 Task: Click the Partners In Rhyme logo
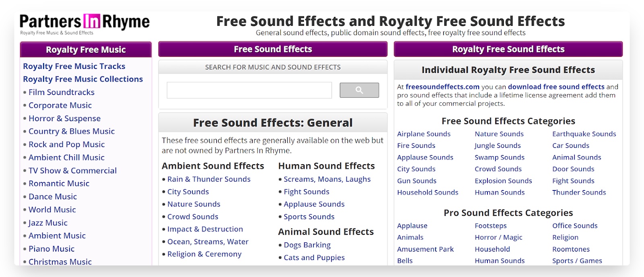tap(85, 23)
